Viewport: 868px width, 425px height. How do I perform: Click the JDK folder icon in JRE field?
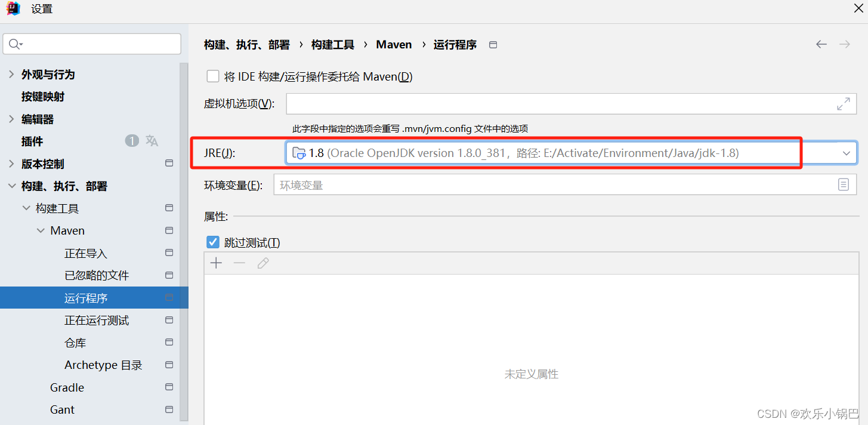tap(298, 153)
